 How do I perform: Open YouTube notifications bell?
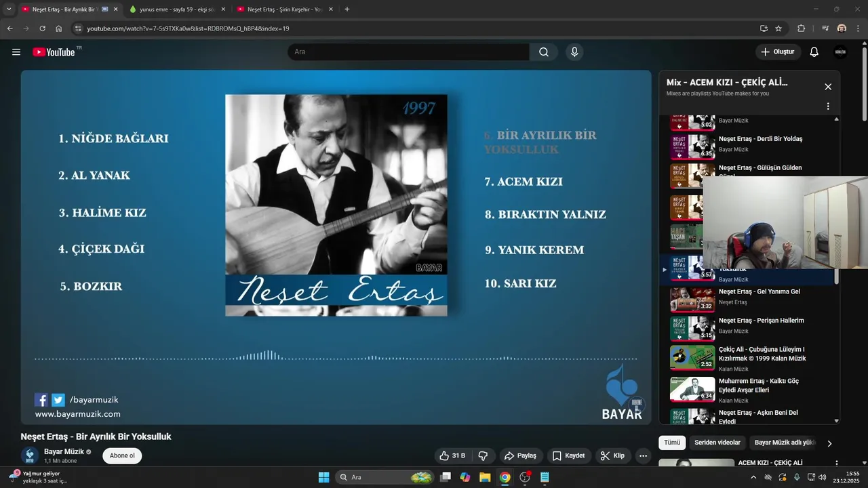pyautogui.click(x=814, y=52)
